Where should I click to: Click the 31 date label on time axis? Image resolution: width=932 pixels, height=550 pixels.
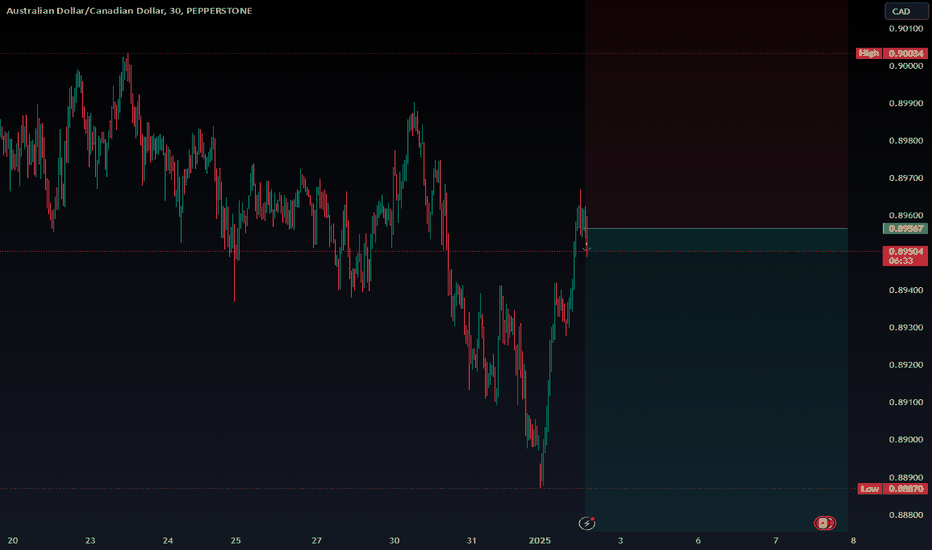click(471, 540)
